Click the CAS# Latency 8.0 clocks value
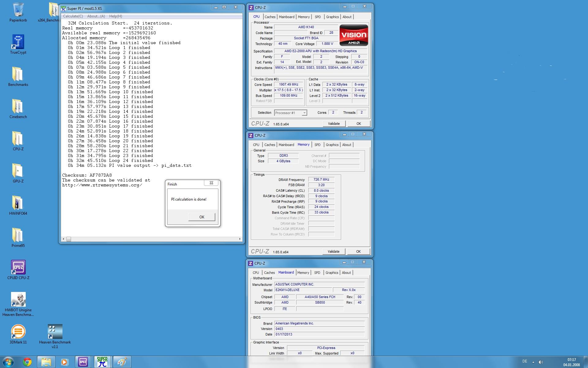 click(321, 190)
